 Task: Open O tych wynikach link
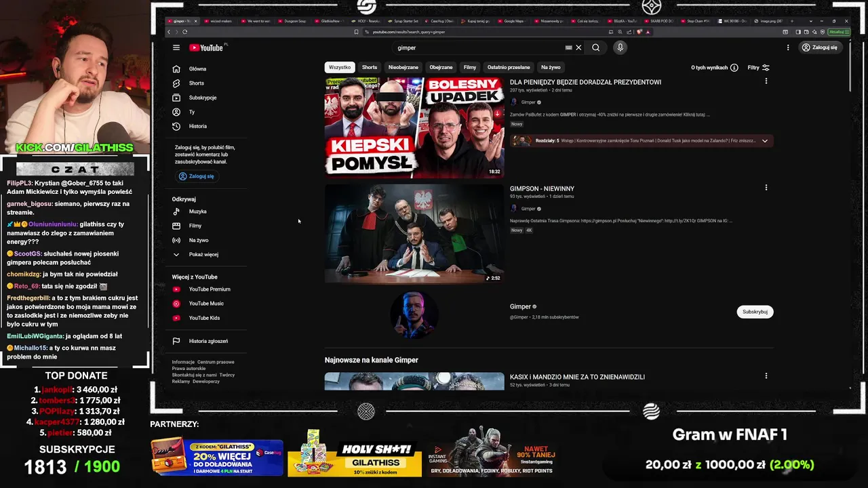coord(709,68)
